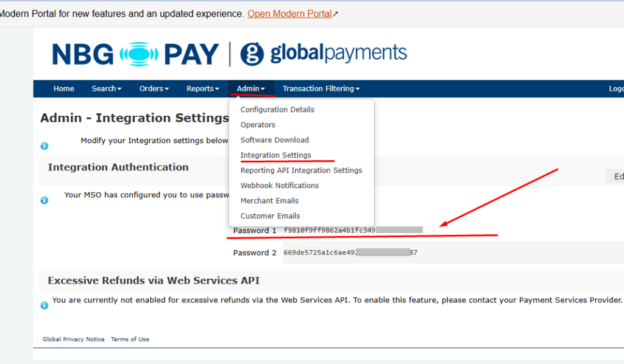Open Customer Emails menu entry
The image size is (624, 364).
point(270,215)
